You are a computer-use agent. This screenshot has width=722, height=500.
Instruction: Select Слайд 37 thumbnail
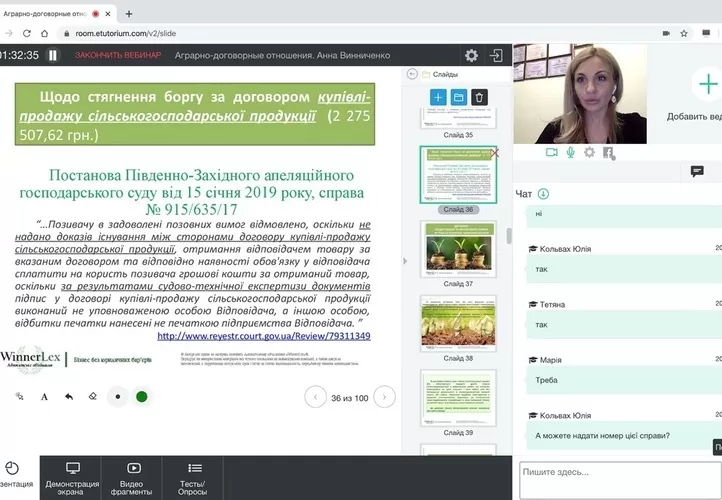coord(458,249)
